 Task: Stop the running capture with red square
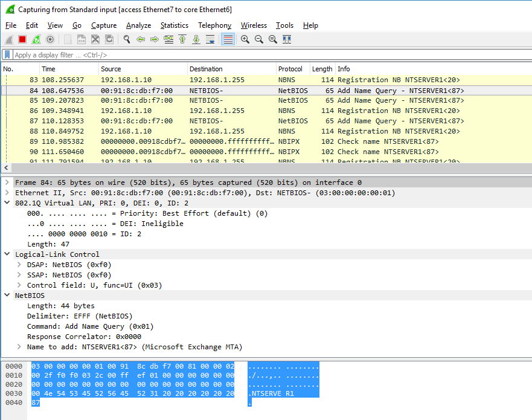click(x=22, y=39)
